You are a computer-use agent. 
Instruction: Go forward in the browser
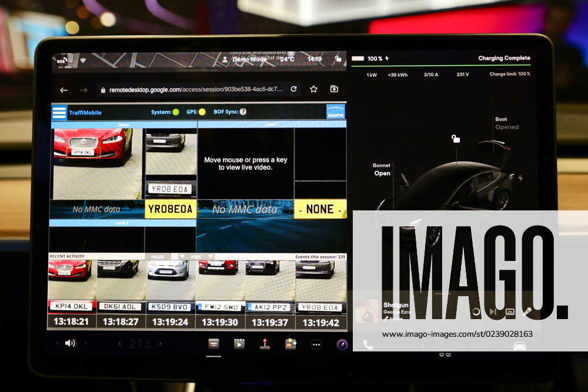pos(83,91)
